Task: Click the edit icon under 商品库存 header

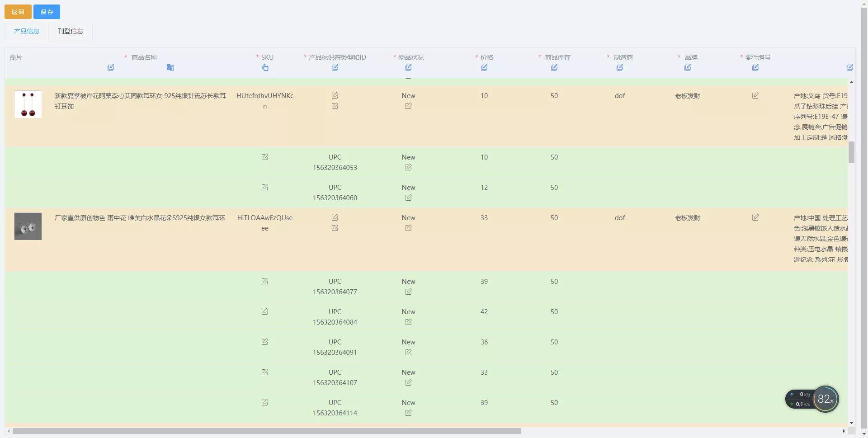Action: click(554, 67)
